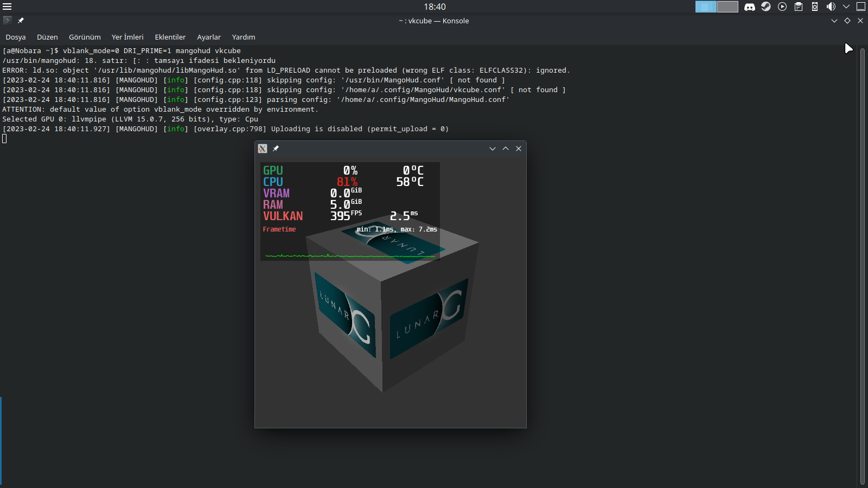Restore the Konsole window size
The image size is (868, 488).
tap(847, 21)
